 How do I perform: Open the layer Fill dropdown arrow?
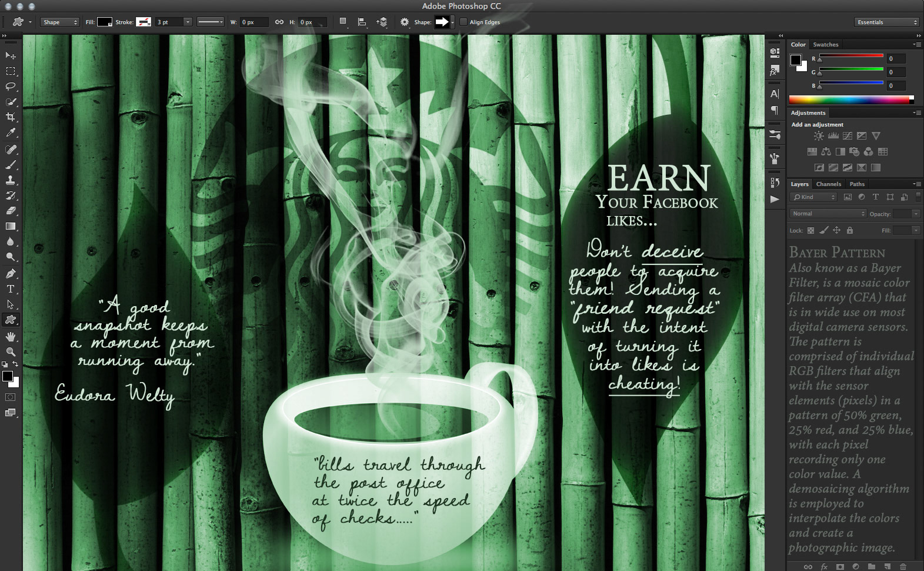pyautogui.click(x=916, y=230)
